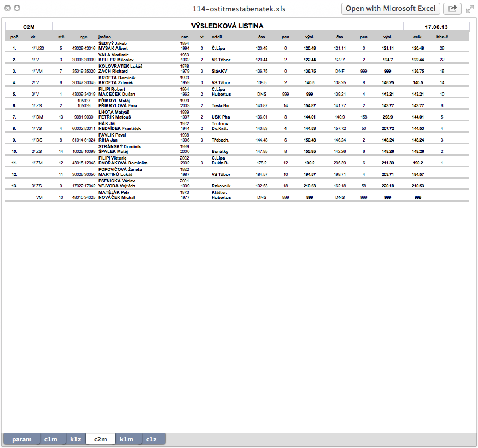
Task: Click the VÝSLEDKOVÁ LISTINA title
Action: coord(228,26)
